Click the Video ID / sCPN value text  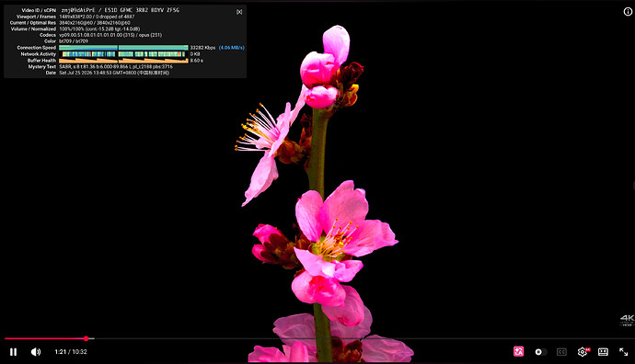click(121, 10)
